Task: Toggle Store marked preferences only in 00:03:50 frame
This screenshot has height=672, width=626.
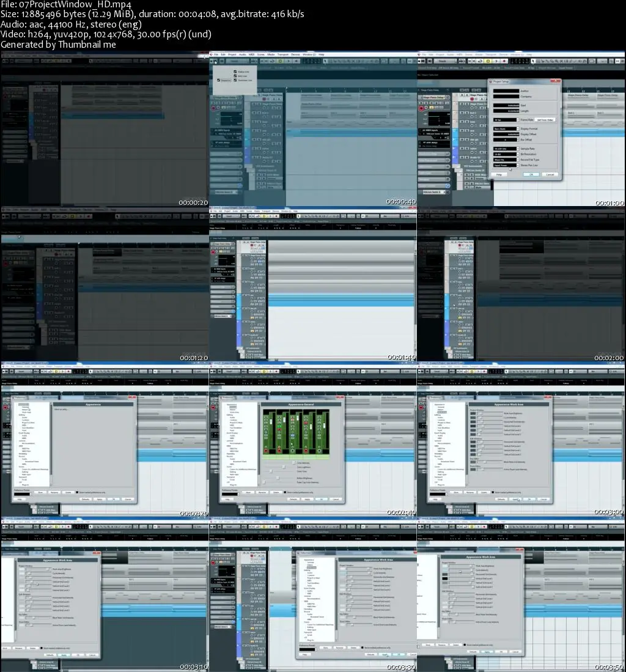Action: (465, 644)
